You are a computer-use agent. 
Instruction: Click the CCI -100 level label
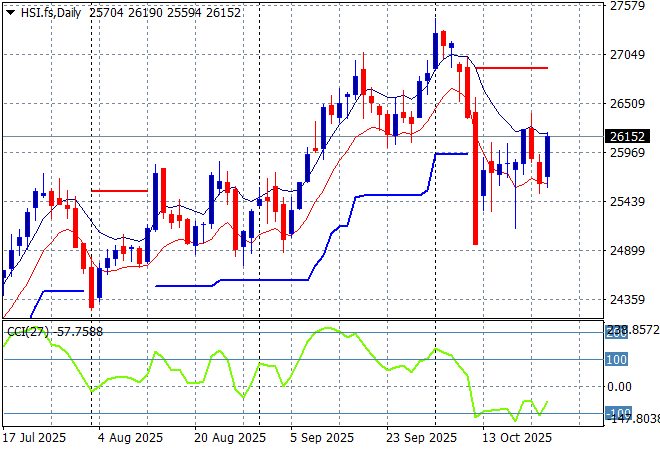click(618, 413)
